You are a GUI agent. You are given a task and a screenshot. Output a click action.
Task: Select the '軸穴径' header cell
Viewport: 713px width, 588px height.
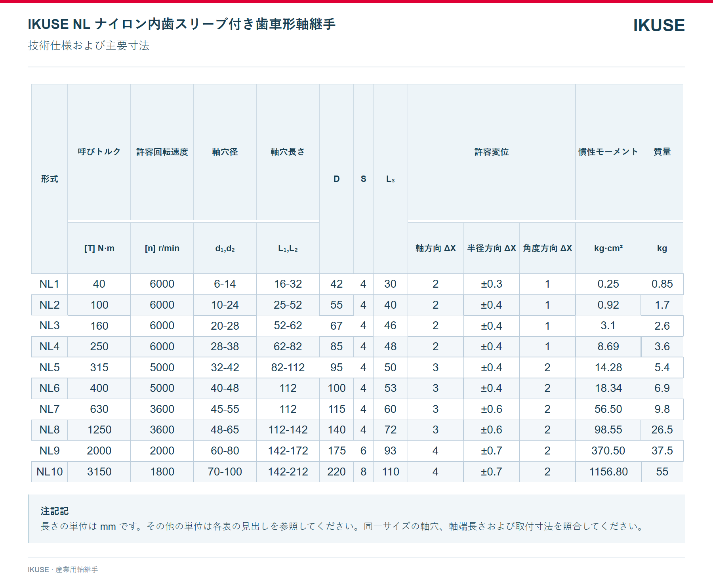[225, 152]
